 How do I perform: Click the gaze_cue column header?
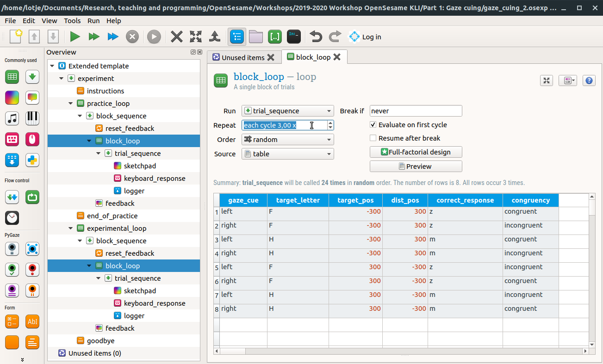[x=243, y=200]
